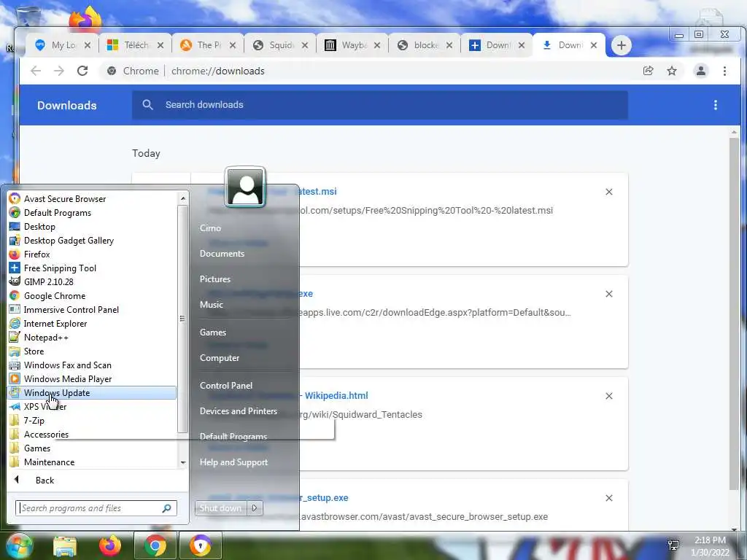
Task: Remove the latest.msi download entry
Action: pyautogui.click(x=608, y=192)
